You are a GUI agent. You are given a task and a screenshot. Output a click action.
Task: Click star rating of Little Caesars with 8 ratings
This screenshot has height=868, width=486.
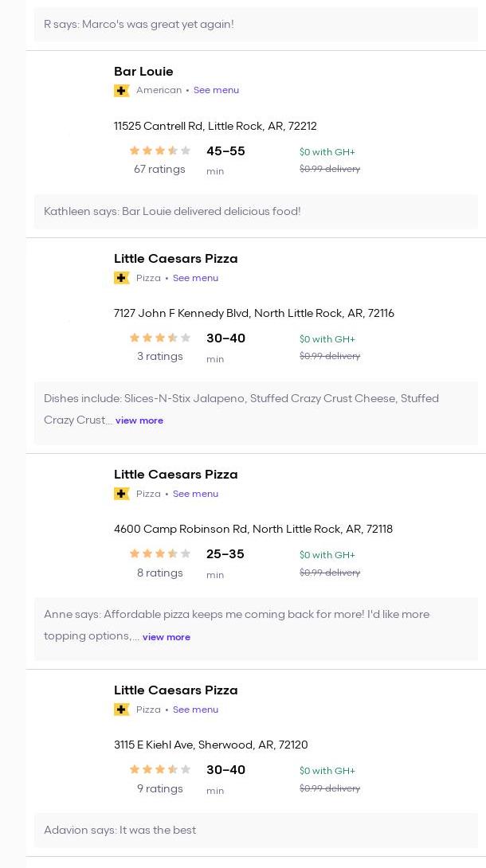(160, 553)
